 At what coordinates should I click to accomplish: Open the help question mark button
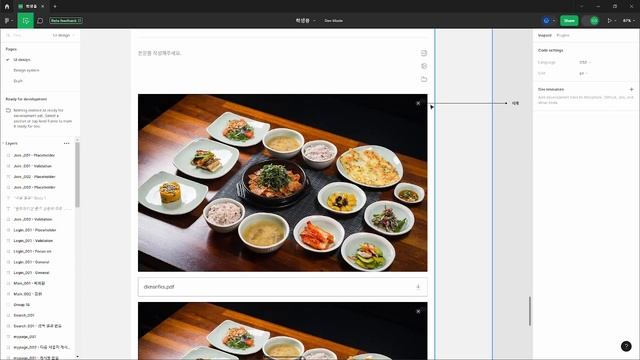626,346
